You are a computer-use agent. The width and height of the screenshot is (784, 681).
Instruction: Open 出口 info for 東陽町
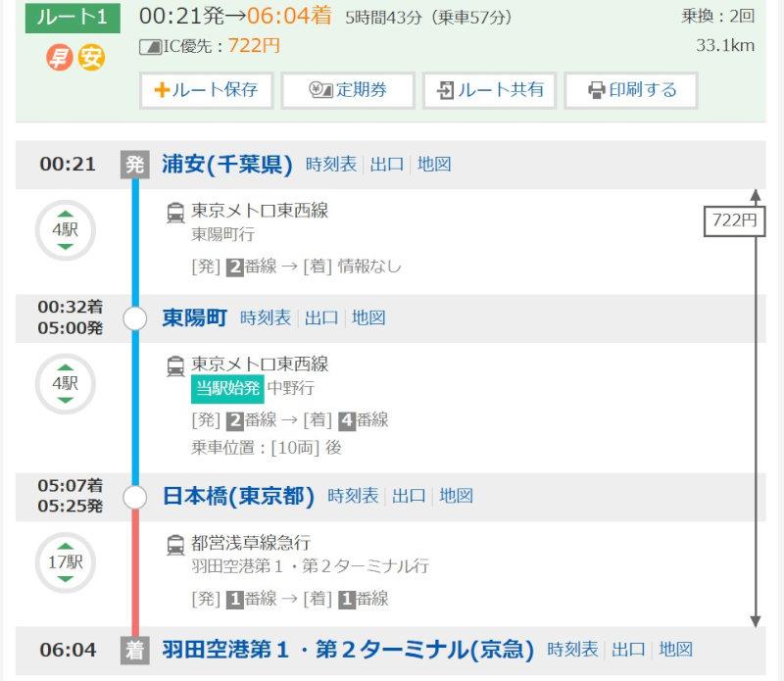(x=321, y=318)
